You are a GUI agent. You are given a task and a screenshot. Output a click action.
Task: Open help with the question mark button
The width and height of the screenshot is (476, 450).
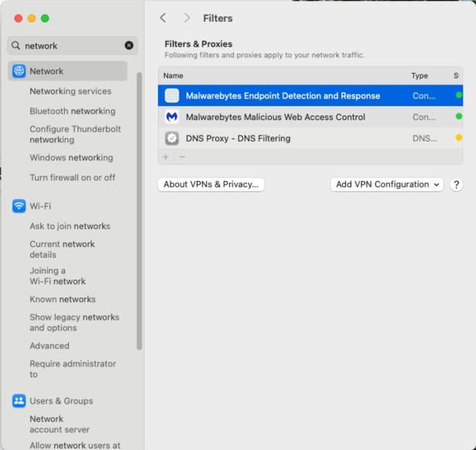pos(457,184)
